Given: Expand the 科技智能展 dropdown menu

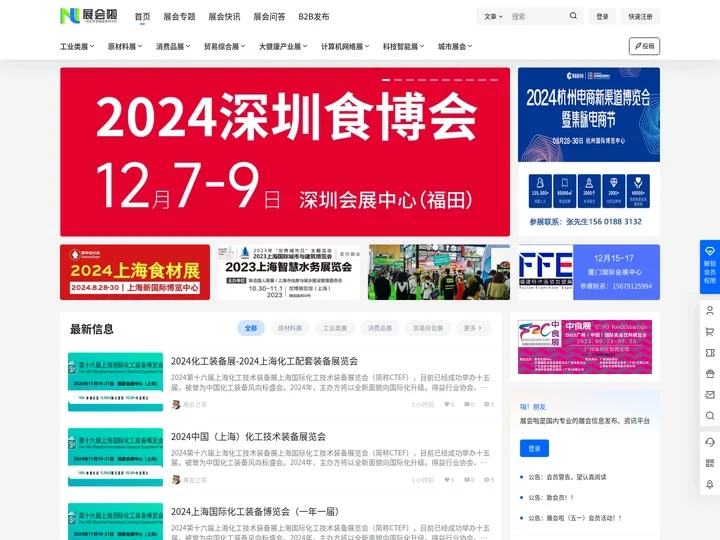Looking at the screenshot, I should pos(404,46).
